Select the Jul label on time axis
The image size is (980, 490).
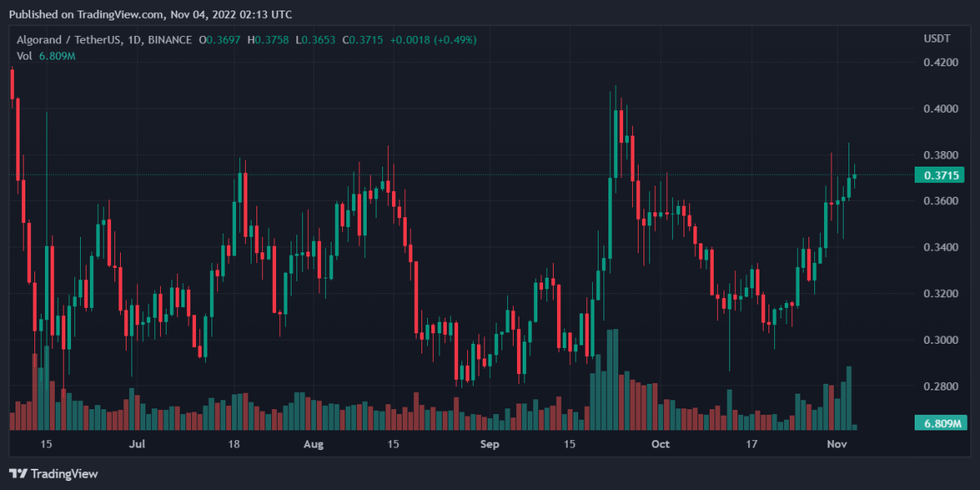[x=136, y=444]
